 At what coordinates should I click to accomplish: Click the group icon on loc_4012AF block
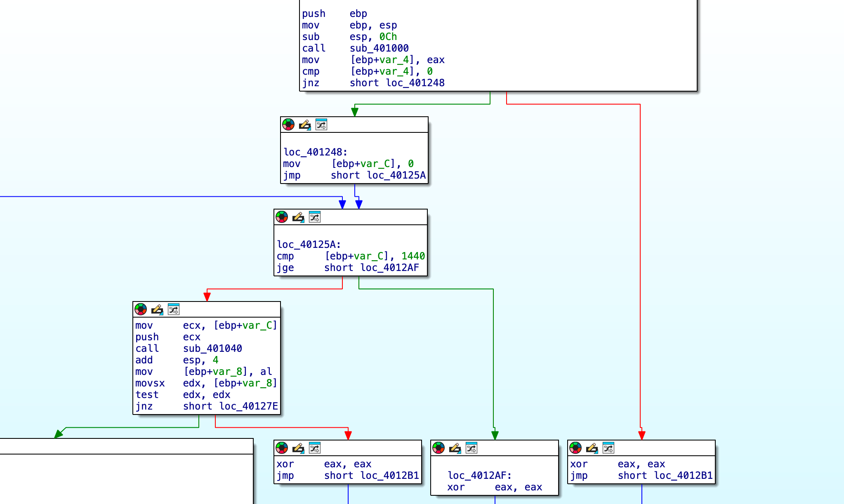pos(472,448)
